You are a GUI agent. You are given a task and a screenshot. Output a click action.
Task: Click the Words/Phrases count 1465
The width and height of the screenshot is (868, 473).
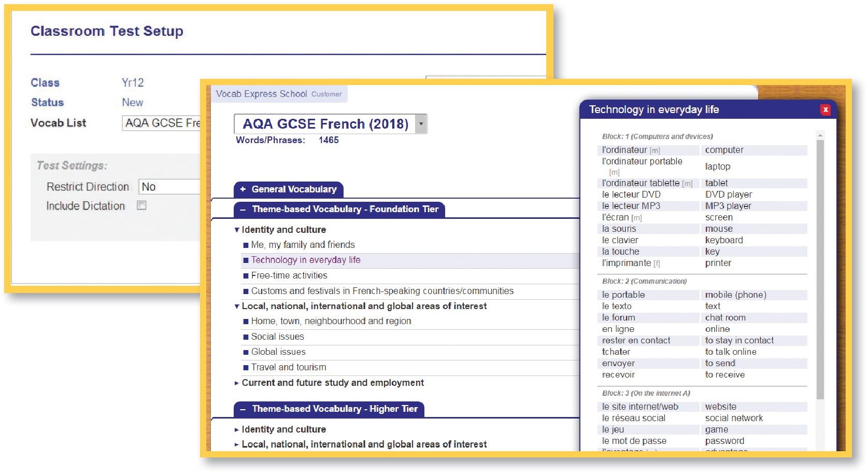click(x=329, y=140)
